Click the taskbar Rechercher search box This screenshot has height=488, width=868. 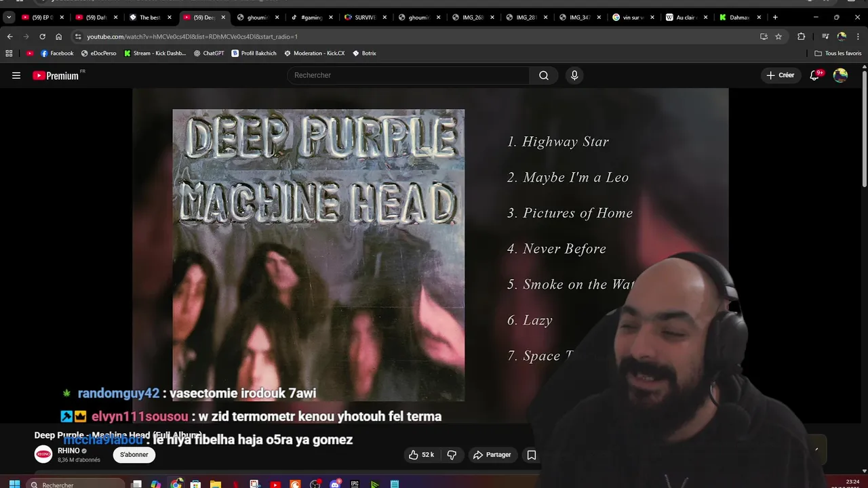76,485
